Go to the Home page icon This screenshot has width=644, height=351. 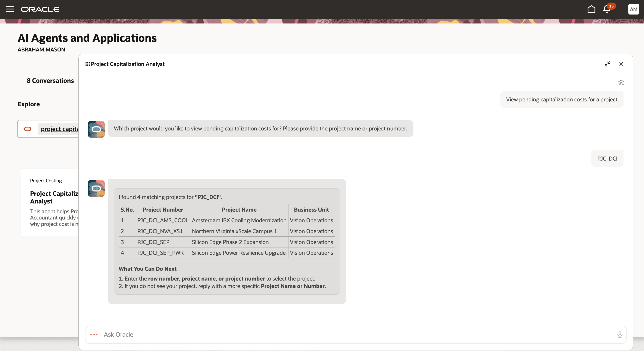coord(591,9)
